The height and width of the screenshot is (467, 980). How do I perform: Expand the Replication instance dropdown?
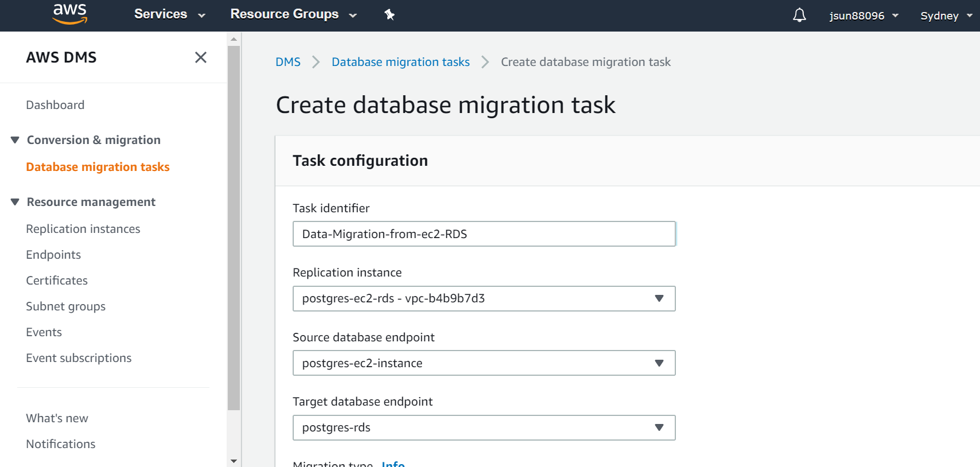(484, 298)
